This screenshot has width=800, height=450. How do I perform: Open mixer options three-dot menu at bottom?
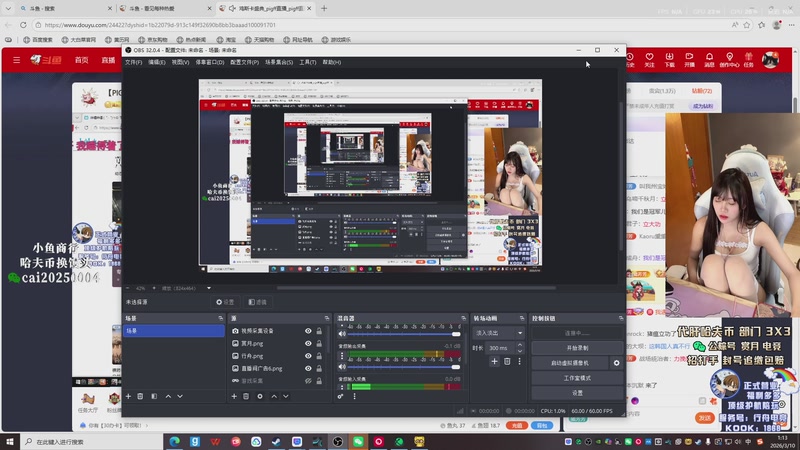(x=355, y=396)
